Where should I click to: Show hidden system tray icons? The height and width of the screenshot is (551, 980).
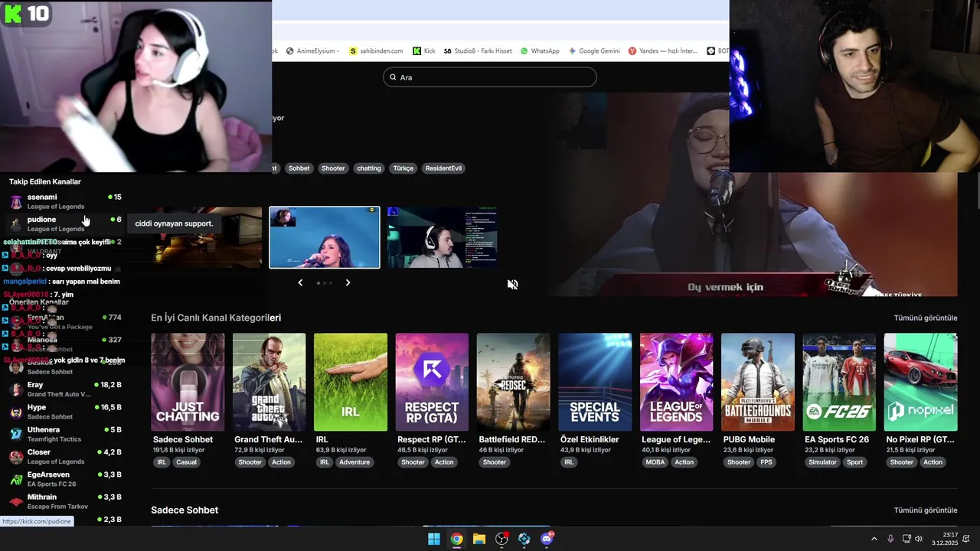(874, 539)
